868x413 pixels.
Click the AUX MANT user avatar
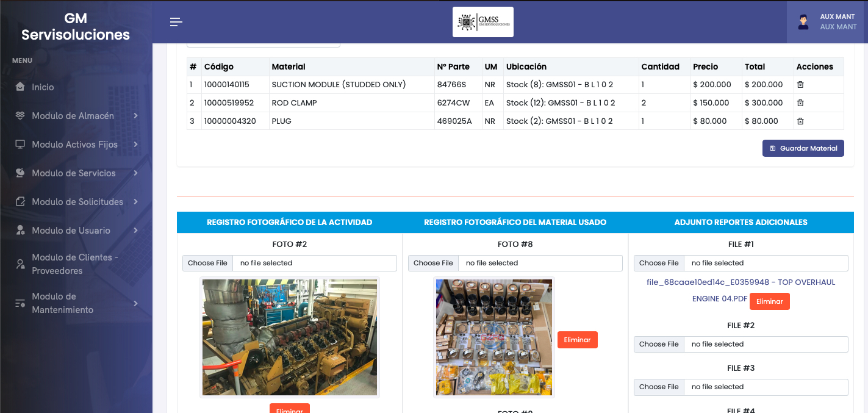click(803, 22)
